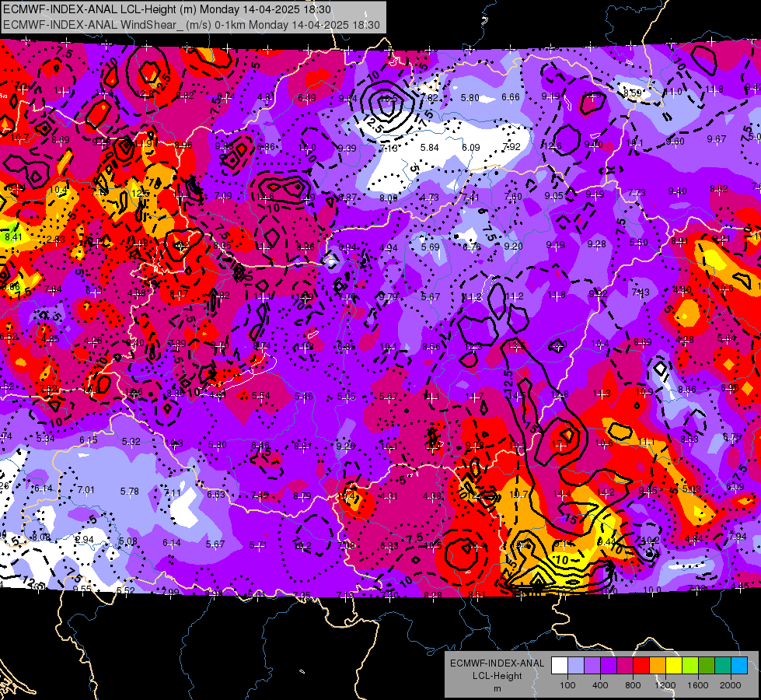Click the wind shear value 7.60
The height and width of the screenshot is (700, 761).
tap(513, 196)
